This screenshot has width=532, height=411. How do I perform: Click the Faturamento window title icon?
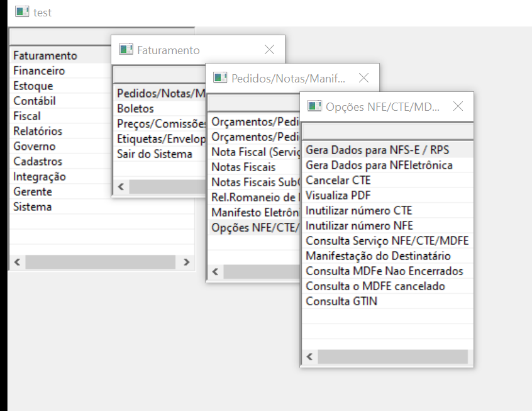(x=126, y=50)
